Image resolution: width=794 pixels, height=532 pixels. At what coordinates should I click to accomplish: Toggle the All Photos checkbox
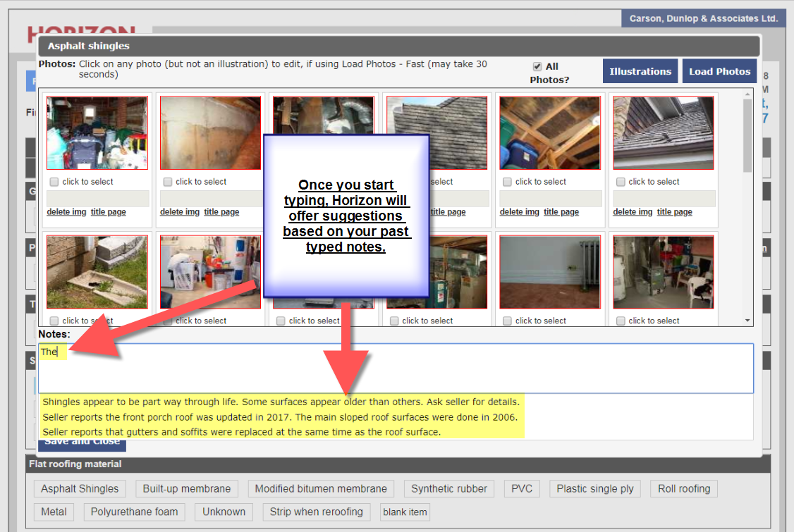[537, 66]
